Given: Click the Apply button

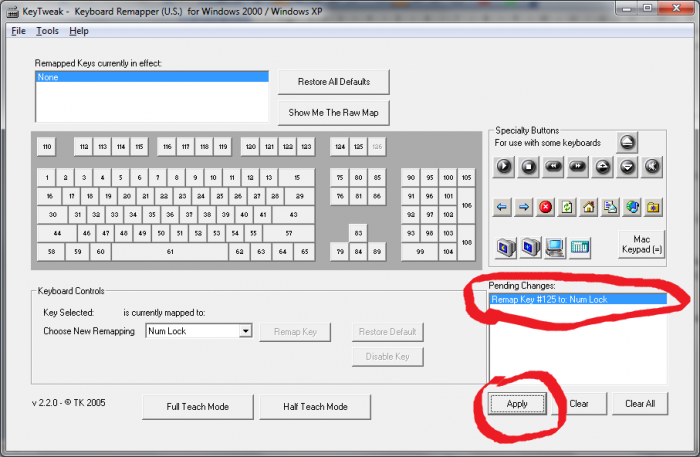Looking at the screenshot, I should pos(518,404).
